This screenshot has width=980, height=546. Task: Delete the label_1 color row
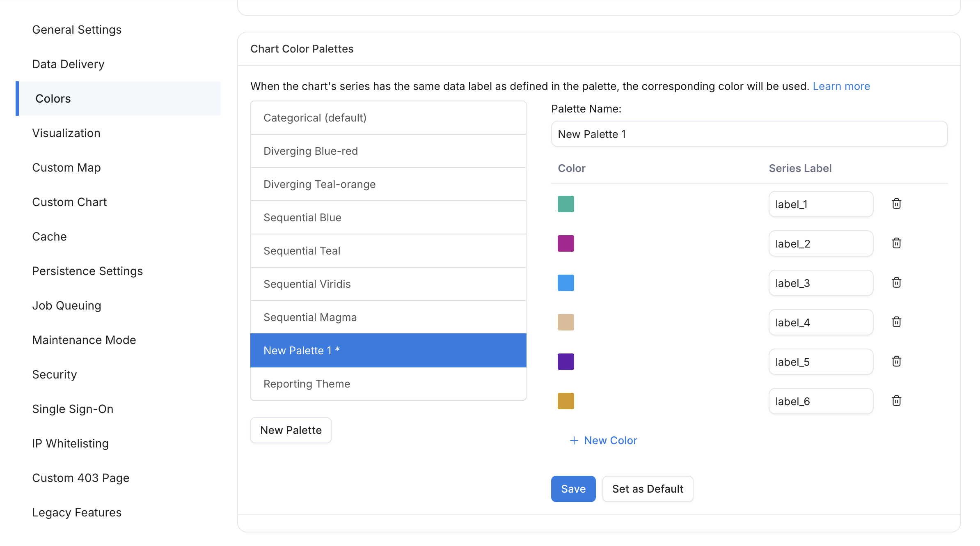point(897,204)
